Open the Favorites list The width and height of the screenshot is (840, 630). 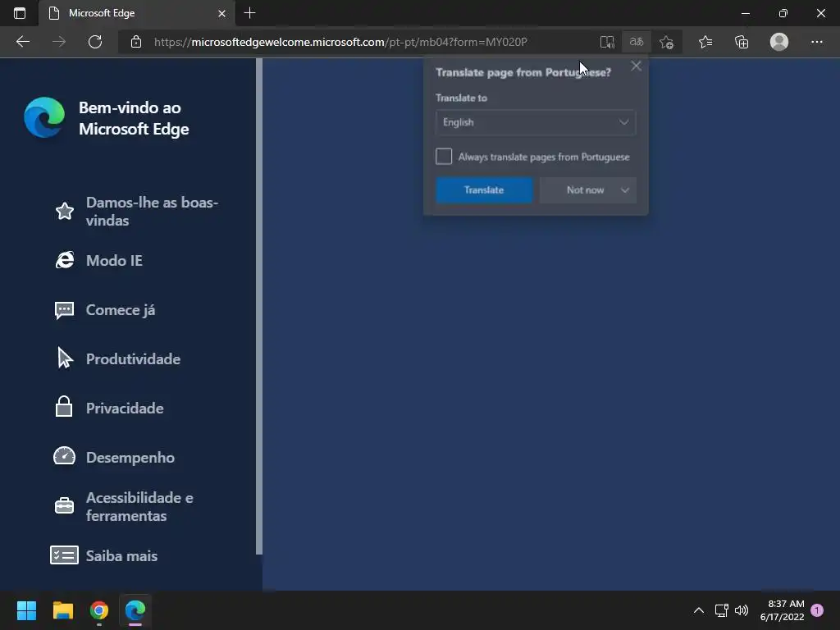click(x=705, y=42)
